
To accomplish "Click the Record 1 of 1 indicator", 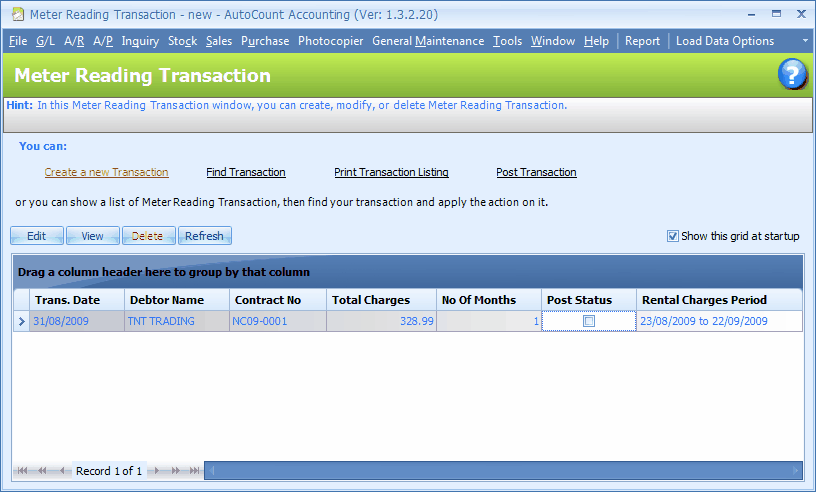I will [109, 471].
